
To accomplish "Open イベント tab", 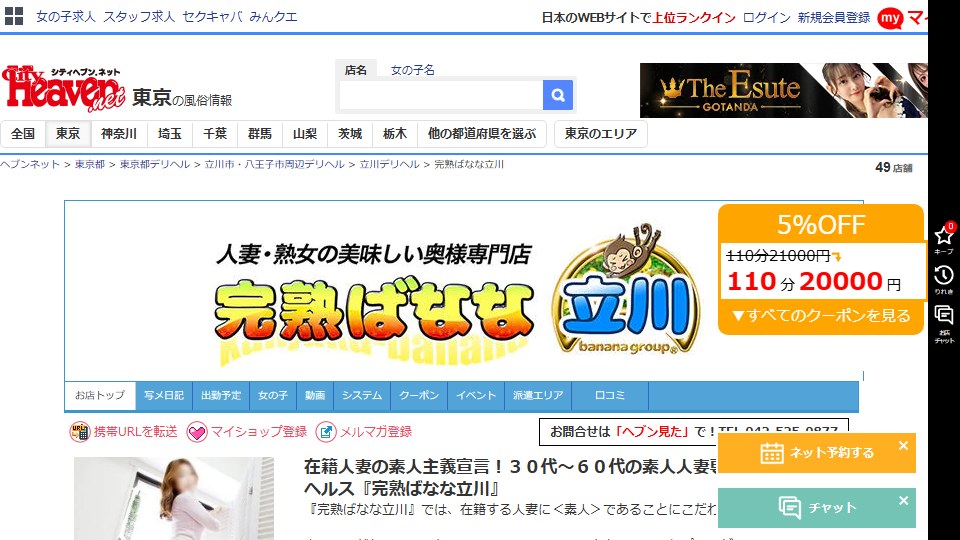I will tap(476, 396).
